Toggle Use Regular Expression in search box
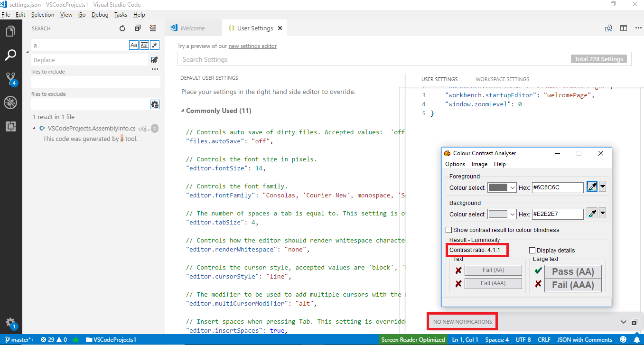 click(x=155, y=45)
